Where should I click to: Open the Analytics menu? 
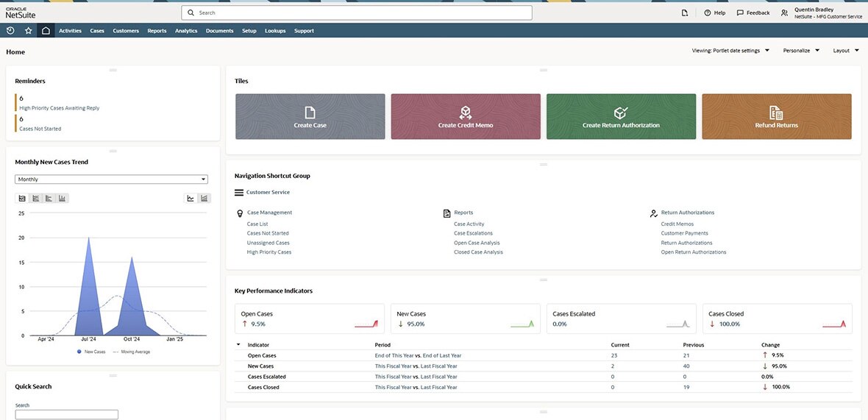pos(186,30)
